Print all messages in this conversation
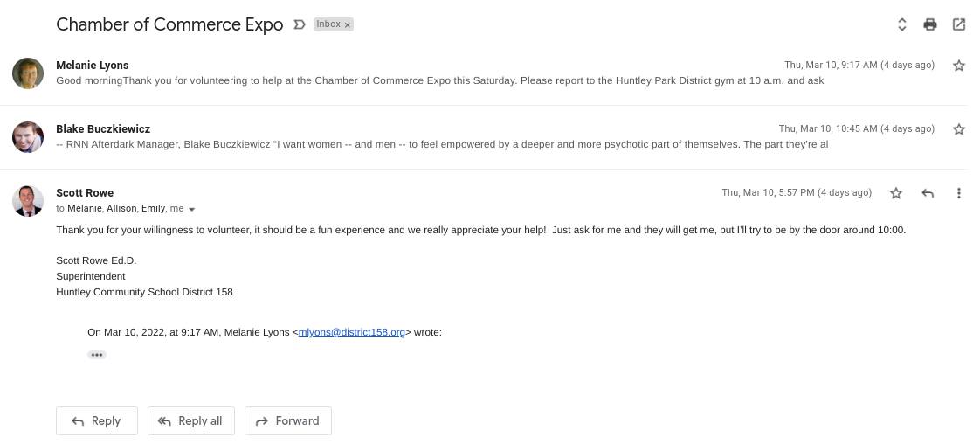 click(930, 24)
